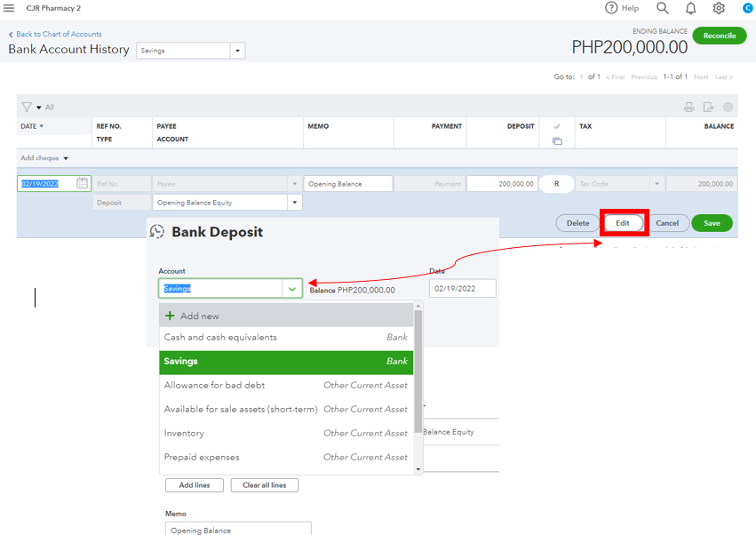Open the Help icon
756x535 pixels.
coord(611,8)
